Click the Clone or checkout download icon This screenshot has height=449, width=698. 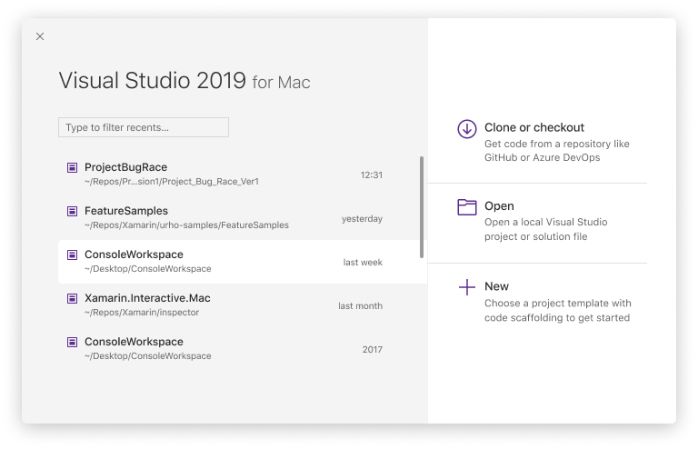467,129
